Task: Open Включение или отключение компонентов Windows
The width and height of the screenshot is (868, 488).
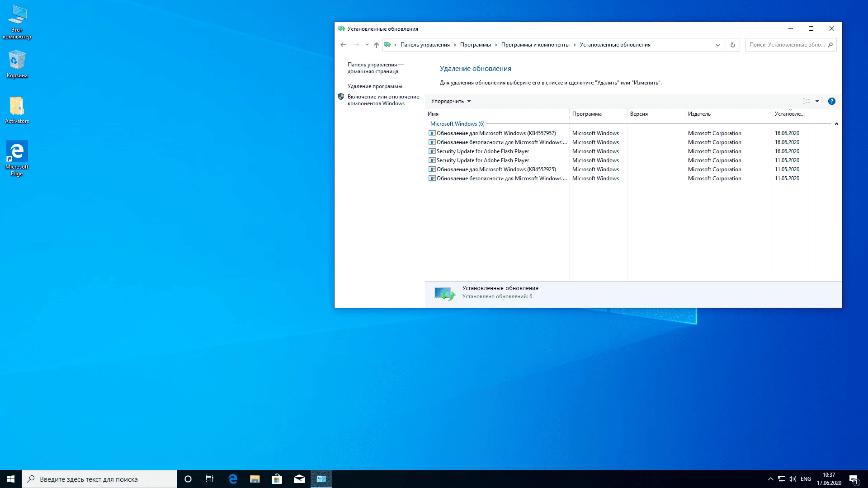Action: click(x=383, y=100)
